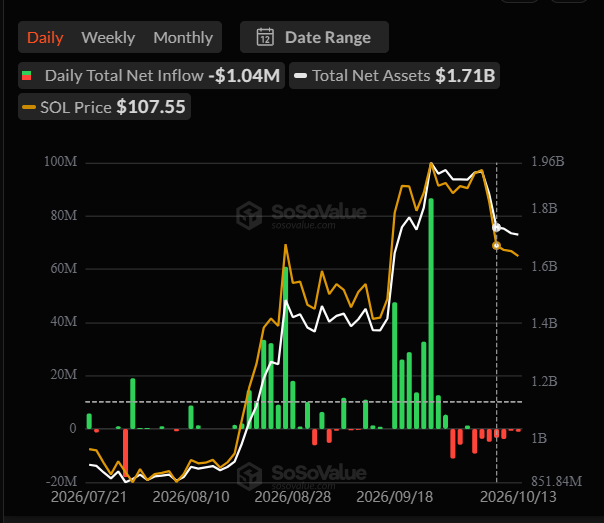Click the 80M left axis label
Screen dimensions: 604x523
tap(64, 215)
